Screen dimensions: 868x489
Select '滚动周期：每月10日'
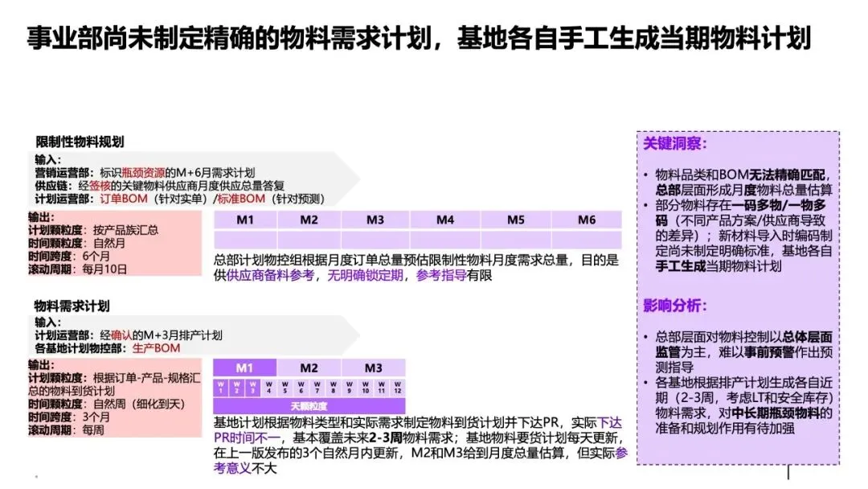click(77, 269)
